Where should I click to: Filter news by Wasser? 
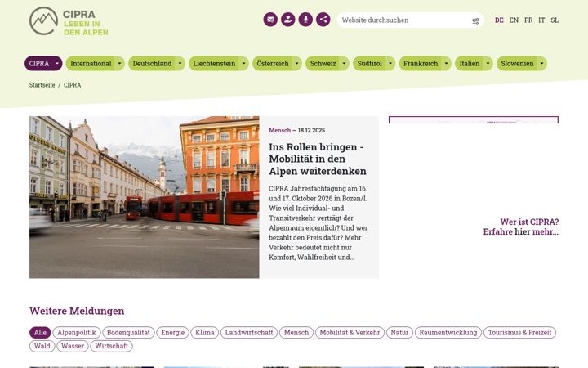pyautogui.click(x=73, y=346)
